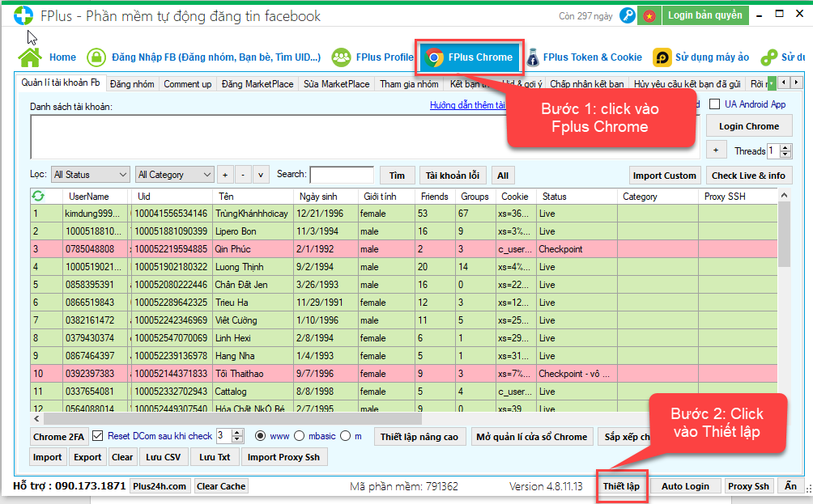
Task: Open Plus24h.com link button
Action: (x=160, y=486)
